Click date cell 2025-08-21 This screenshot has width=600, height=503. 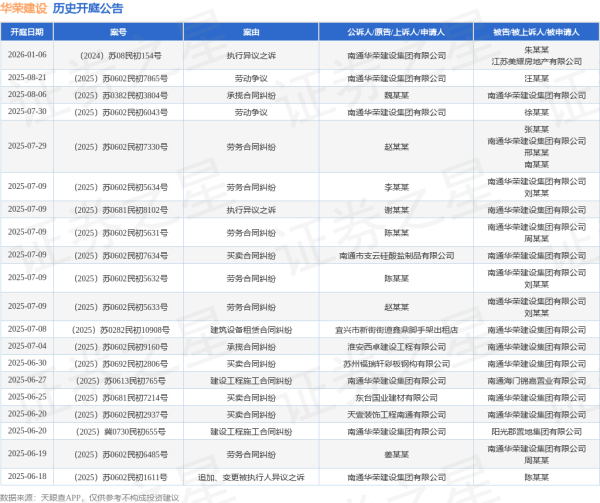pos(27,78)
